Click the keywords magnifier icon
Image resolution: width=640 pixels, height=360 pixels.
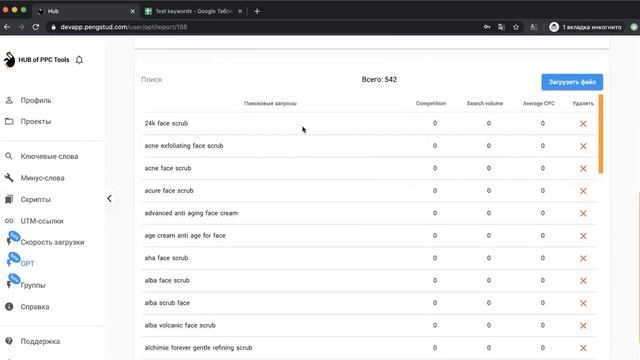click(9, 156)
